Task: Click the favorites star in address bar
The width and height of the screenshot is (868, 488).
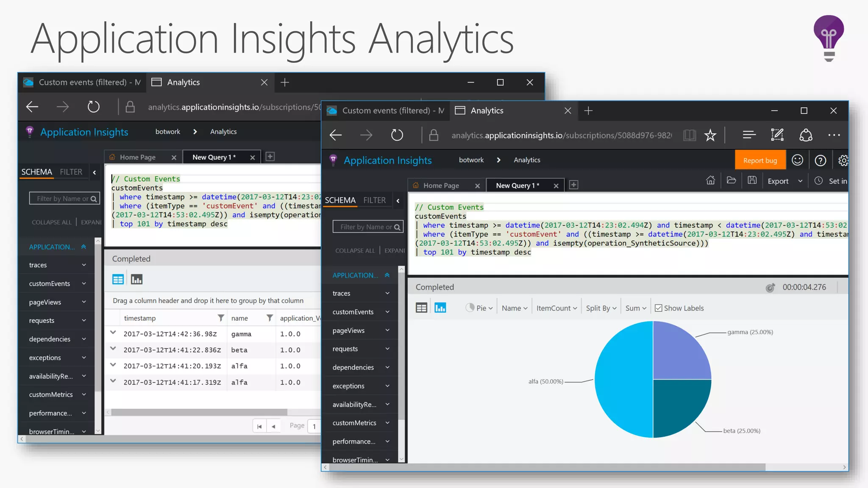Action: click(710, 136)
